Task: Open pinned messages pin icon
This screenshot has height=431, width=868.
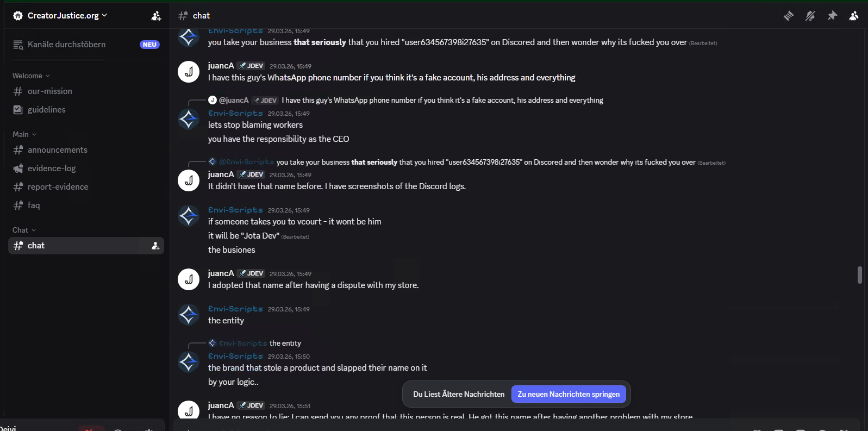Action: (832, 16)
